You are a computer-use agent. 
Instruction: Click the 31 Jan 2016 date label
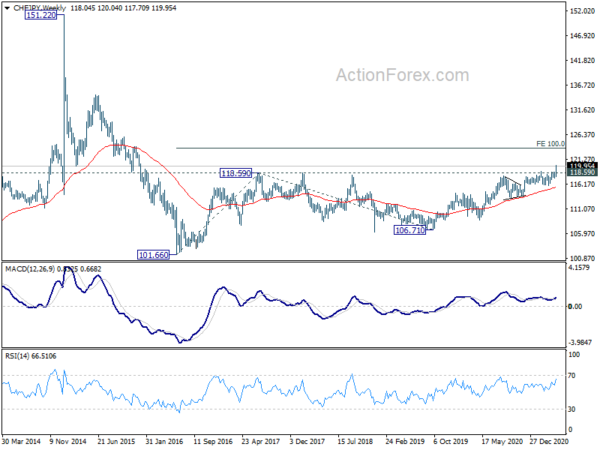pyautogui.click(x=165, y=442)
